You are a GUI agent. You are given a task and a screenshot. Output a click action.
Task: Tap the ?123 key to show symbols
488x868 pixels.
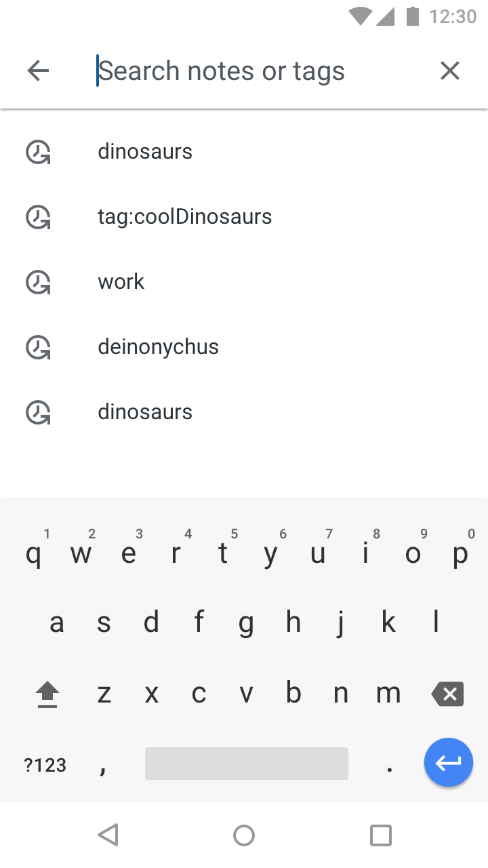click(x=45, y=764)
